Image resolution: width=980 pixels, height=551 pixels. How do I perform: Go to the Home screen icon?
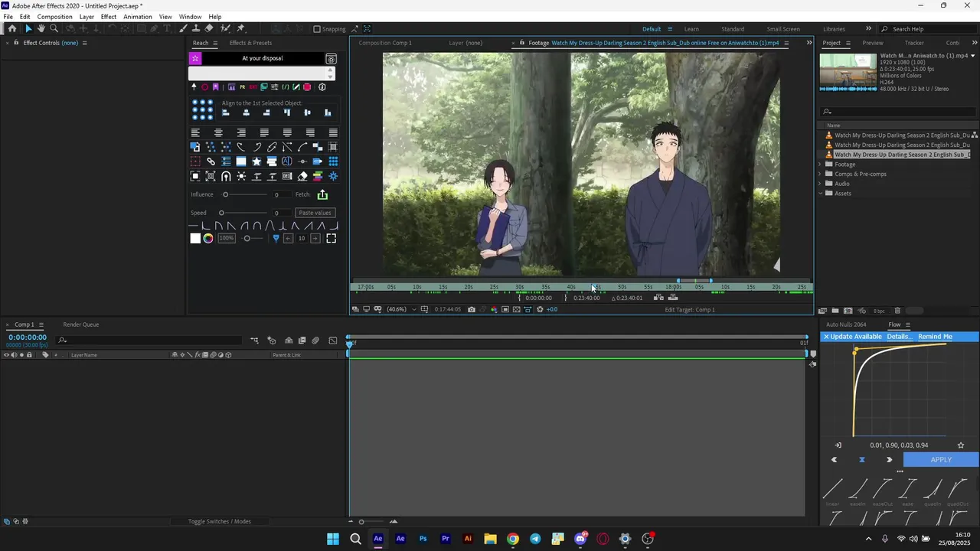[11, 28]
